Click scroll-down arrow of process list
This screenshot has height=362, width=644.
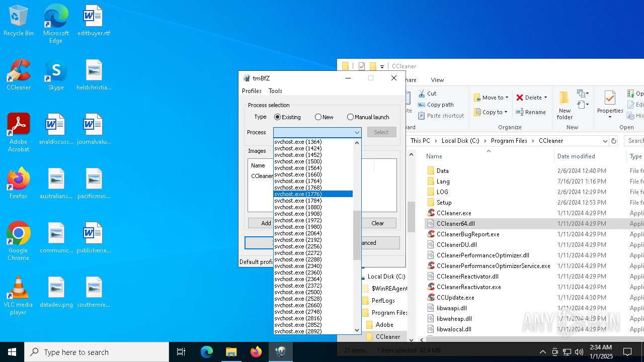coord(357,330)
